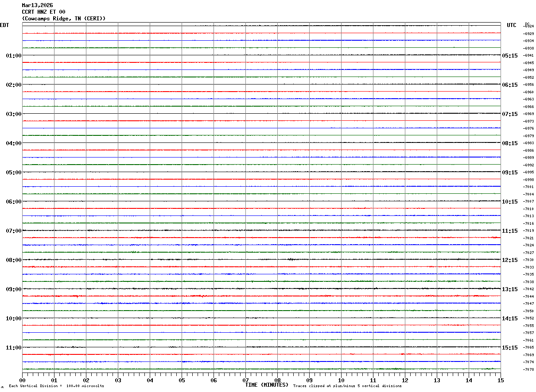Click minute tick label 00 on time axis
536x392 pixels.
pos(23,380)
